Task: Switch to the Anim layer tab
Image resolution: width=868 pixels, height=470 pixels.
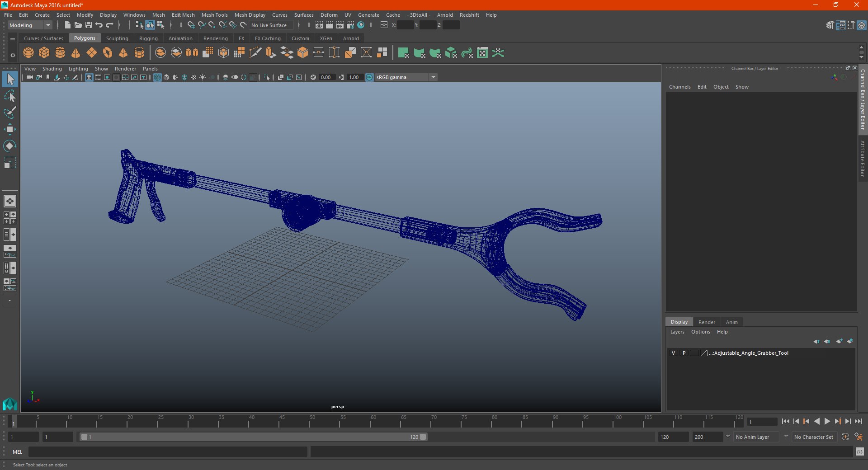Action: (731, 322)
